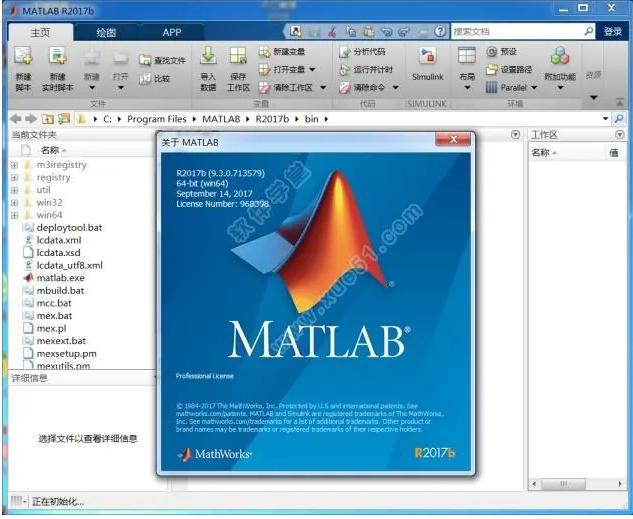Expand the m3iregistry folder
Image resolution: width=633 pixels, height=519 pixels.
click(x=15, y=165)
